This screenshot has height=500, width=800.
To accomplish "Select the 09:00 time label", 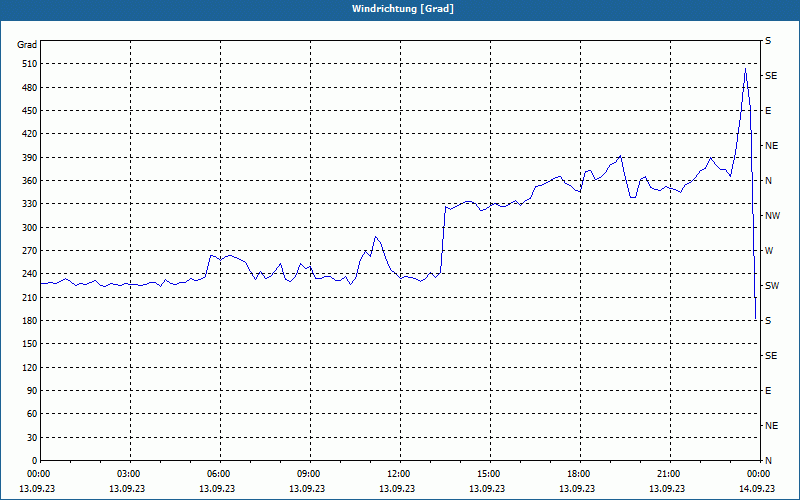I will coord(308,474).
